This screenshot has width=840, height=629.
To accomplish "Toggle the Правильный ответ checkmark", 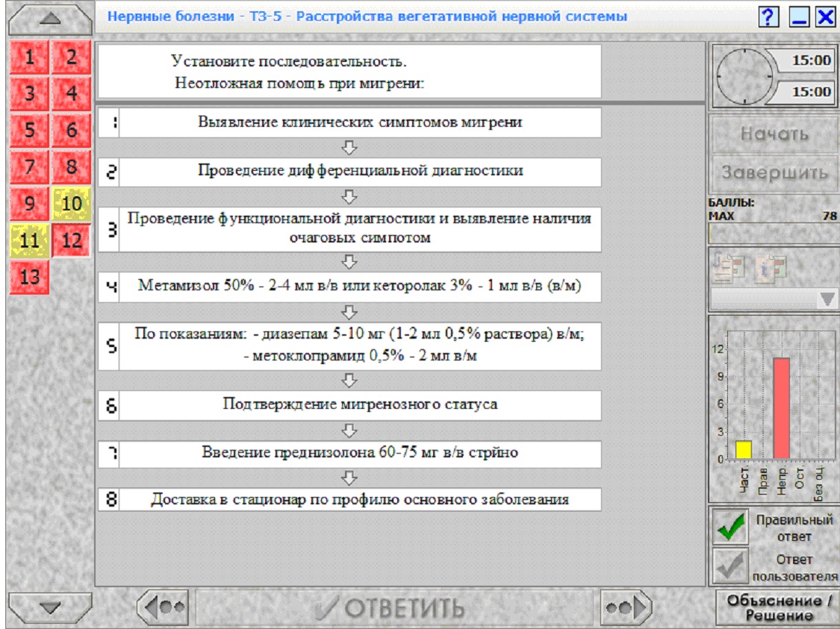I will tap(731, 527).
